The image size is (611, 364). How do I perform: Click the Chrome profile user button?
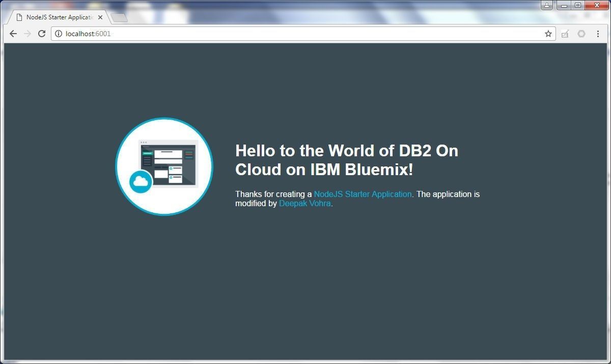547,5
